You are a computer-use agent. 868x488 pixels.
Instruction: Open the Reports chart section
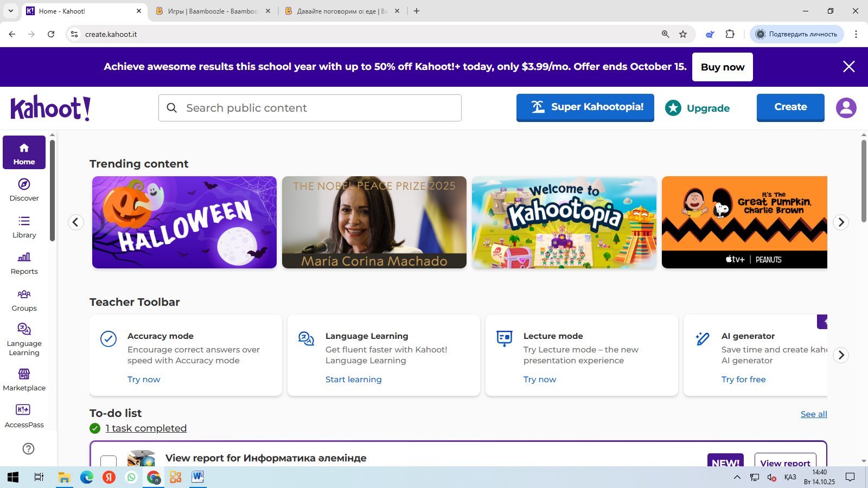tap(24, 263)
